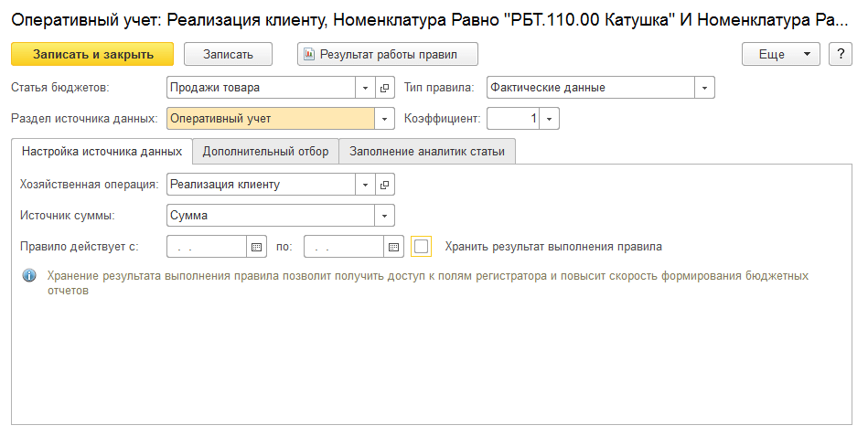Select the Настройка источника данных tab
868x436 pixels.
click(102, 152)
